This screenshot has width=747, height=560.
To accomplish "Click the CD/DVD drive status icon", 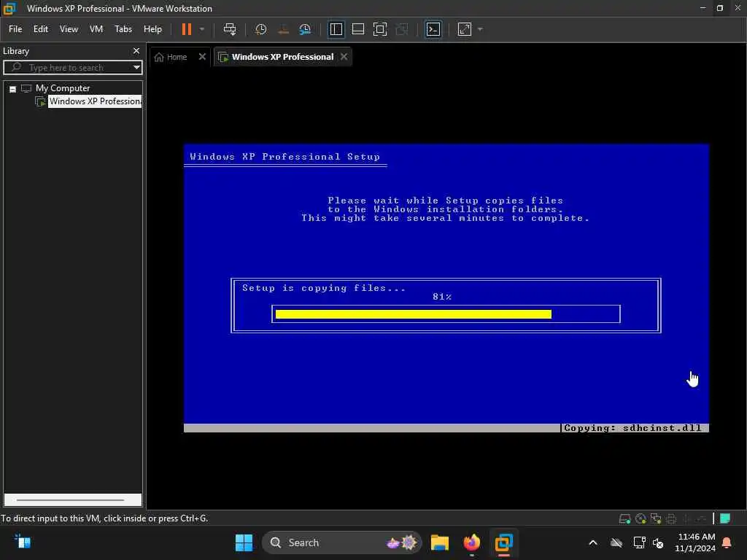I will pyautogui.click(x=640, y=518).
